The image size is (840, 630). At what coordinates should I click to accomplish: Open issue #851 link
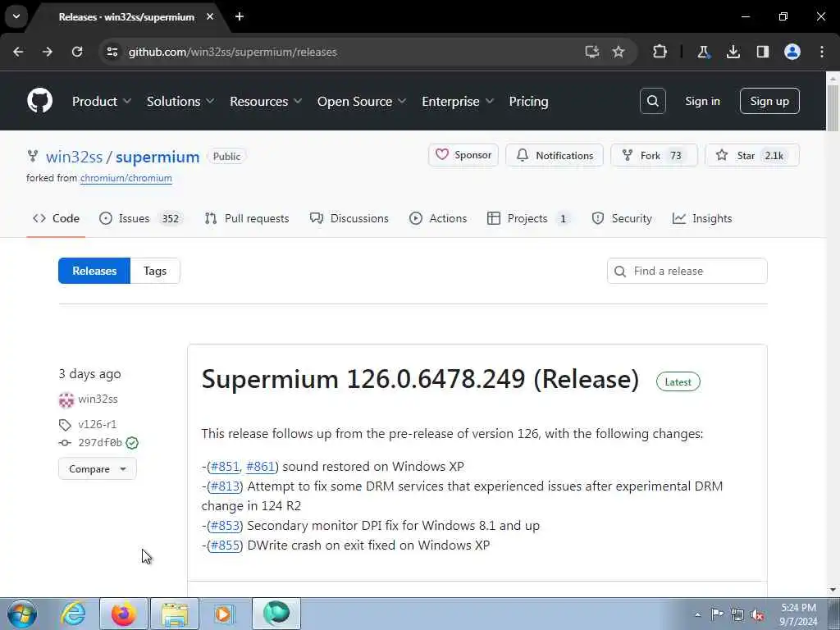225,467
